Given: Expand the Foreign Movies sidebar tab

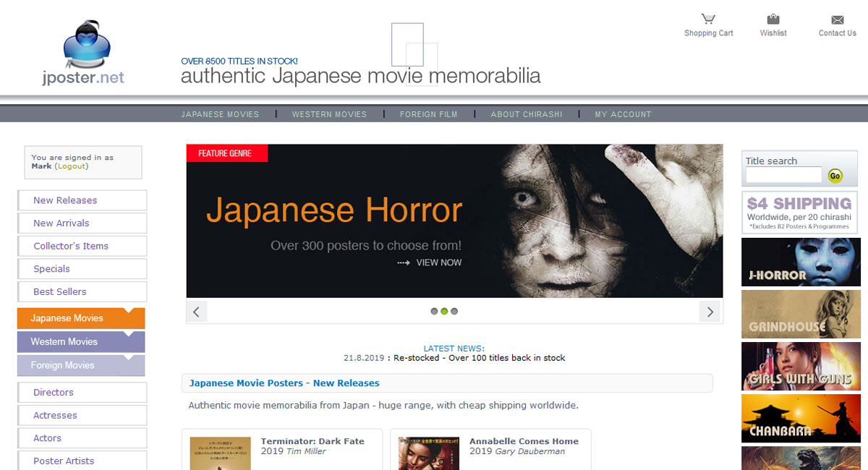Looking at the screenshot, I should (81, 365).
